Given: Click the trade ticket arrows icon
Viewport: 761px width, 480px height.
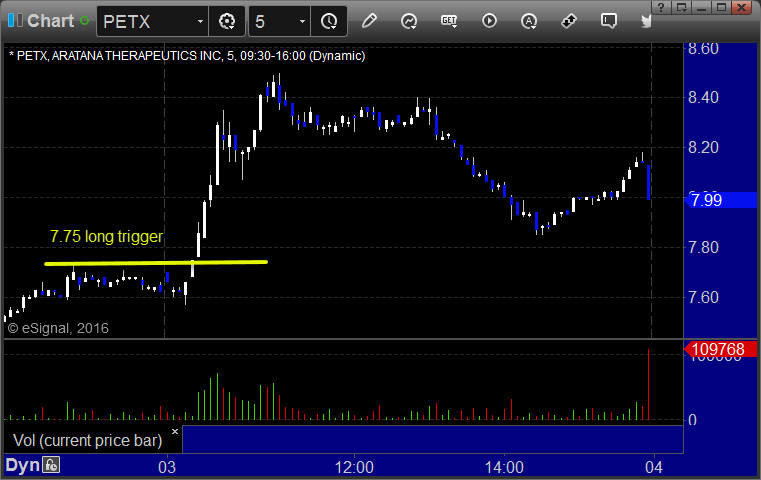Looking at the screenshot, I should point(568,21).
